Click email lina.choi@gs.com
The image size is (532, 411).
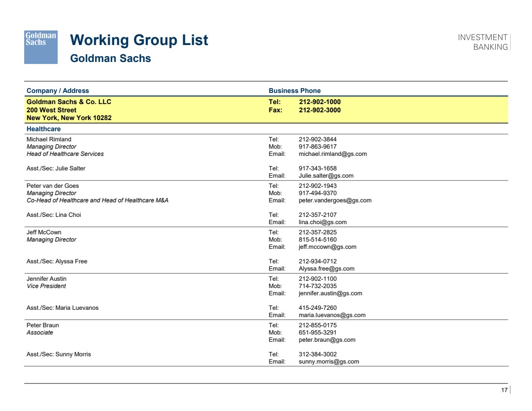coord(322,222)
